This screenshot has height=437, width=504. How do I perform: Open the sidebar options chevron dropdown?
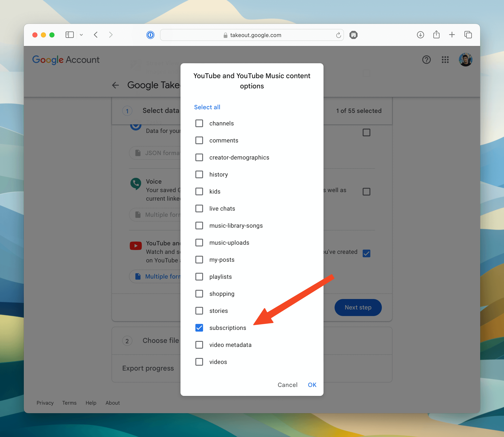(x=81, y=35)
